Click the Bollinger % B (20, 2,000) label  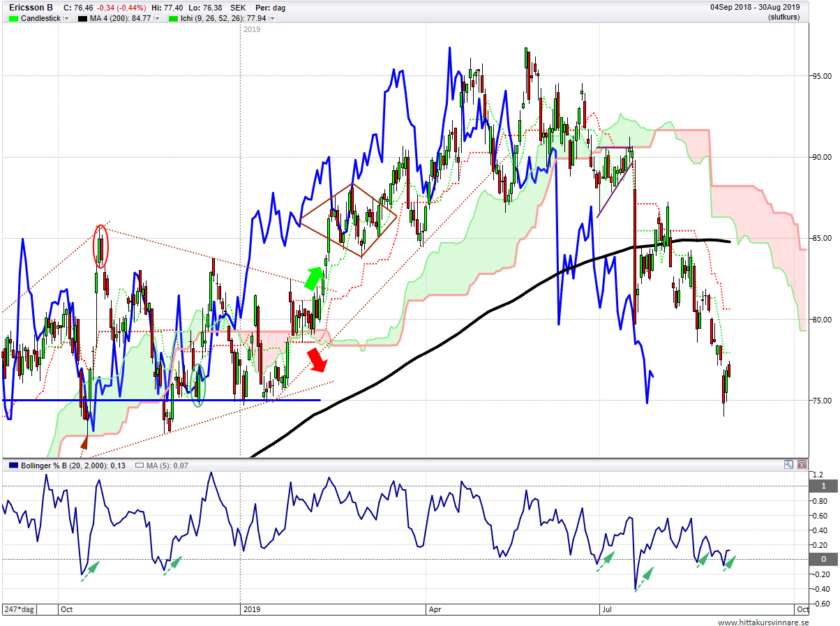pos(73,465)
